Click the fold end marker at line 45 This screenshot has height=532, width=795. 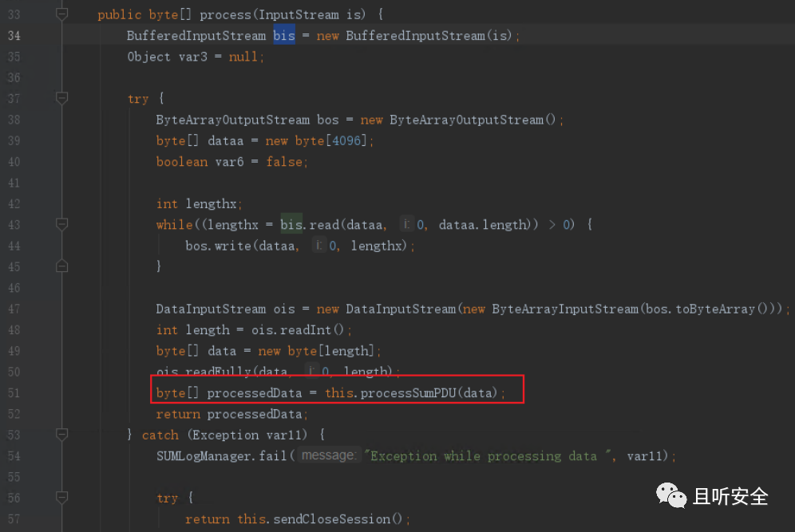61,266
